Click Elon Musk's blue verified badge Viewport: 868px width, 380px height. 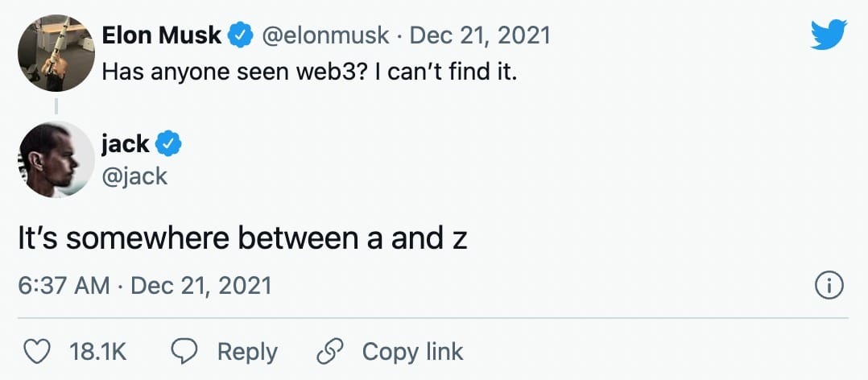239,35
